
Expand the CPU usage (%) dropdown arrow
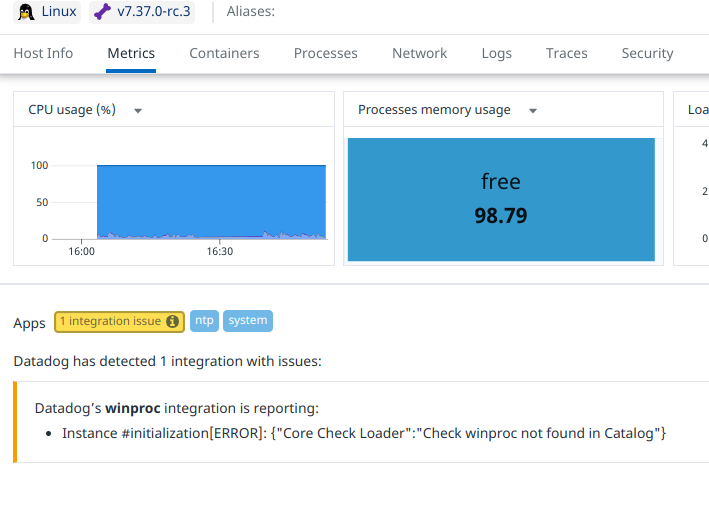pos(138,111)
